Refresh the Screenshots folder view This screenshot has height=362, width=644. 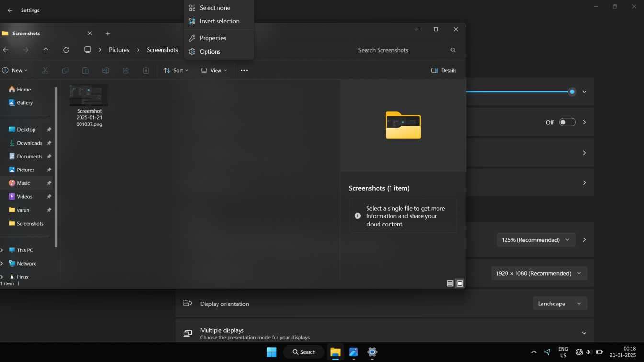click(66, 50)
